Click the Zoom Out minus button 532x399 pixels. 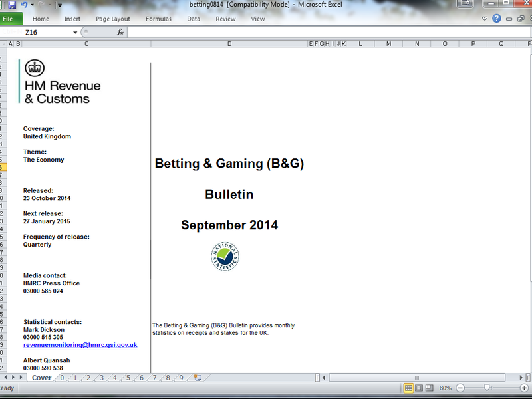460,388
